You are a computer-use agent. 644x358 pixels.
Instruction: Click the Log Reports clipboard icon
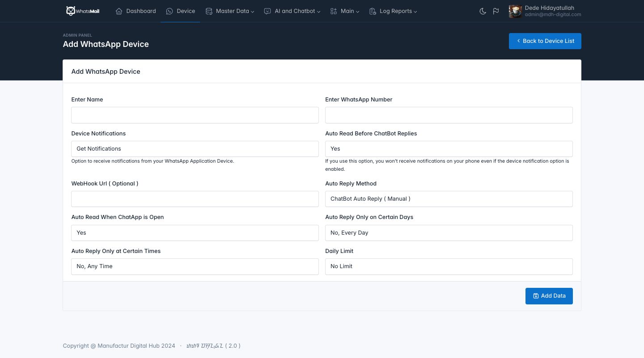(373, 11)
